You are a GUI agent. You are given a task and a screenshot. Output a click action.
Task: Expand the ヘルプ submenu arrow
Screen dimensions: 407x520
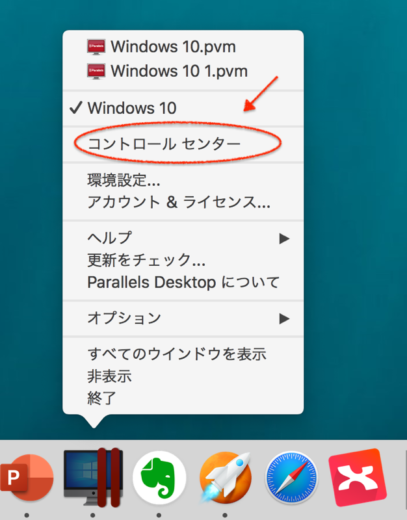(284, 238)
